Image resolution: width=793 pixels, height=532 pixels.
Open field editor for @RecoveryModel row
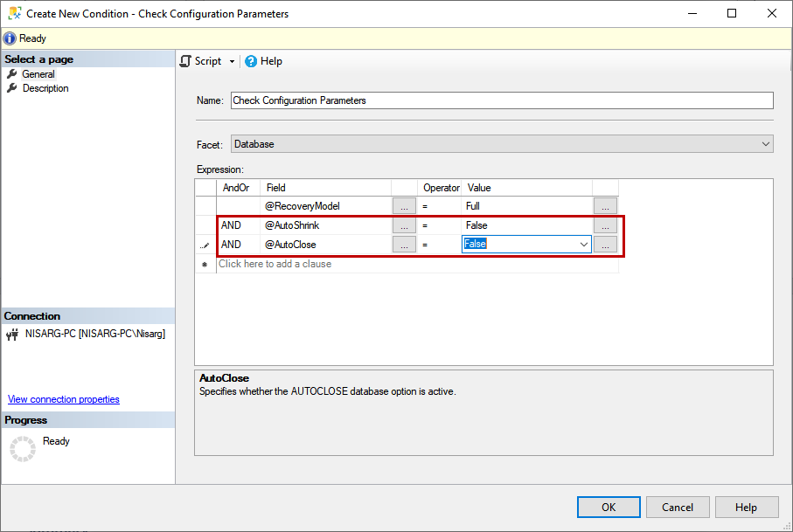404,206
